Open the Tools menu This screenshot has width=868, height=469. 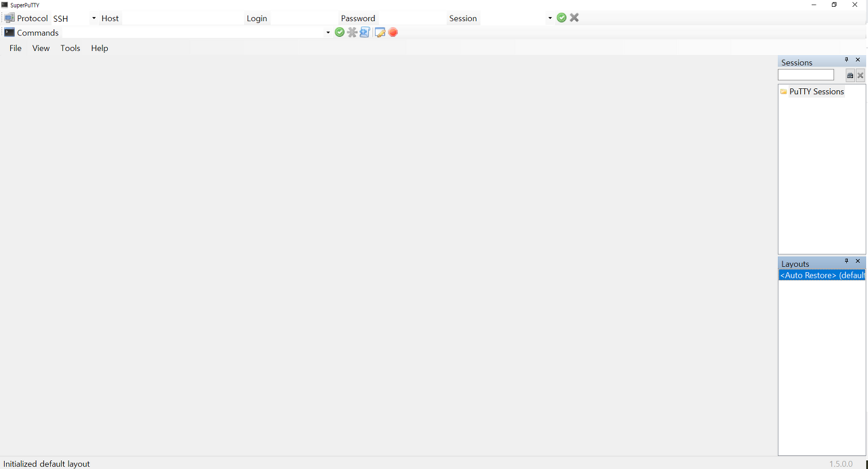tap(71, 48)
